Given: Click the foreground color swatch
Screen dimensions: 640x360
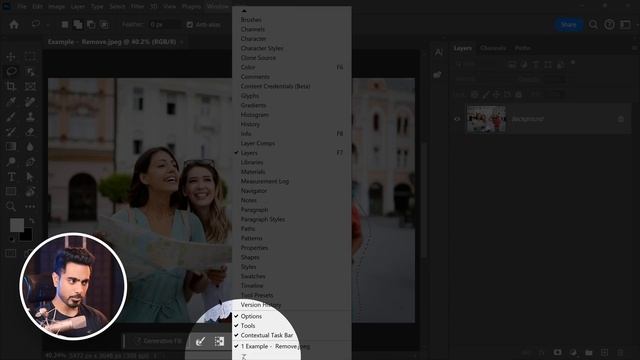Looking at the screenshot, I should [17, 224].
